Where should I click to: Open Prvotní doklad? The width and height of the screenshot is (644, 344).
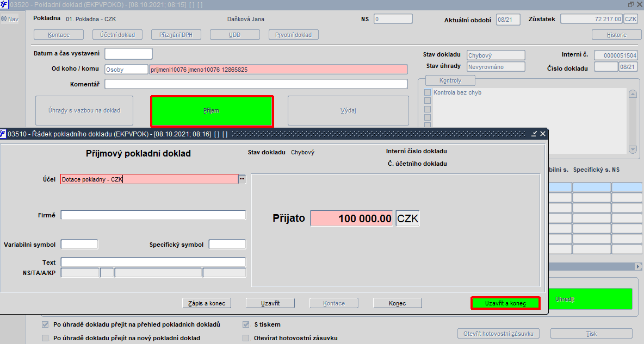coord(293,35)
